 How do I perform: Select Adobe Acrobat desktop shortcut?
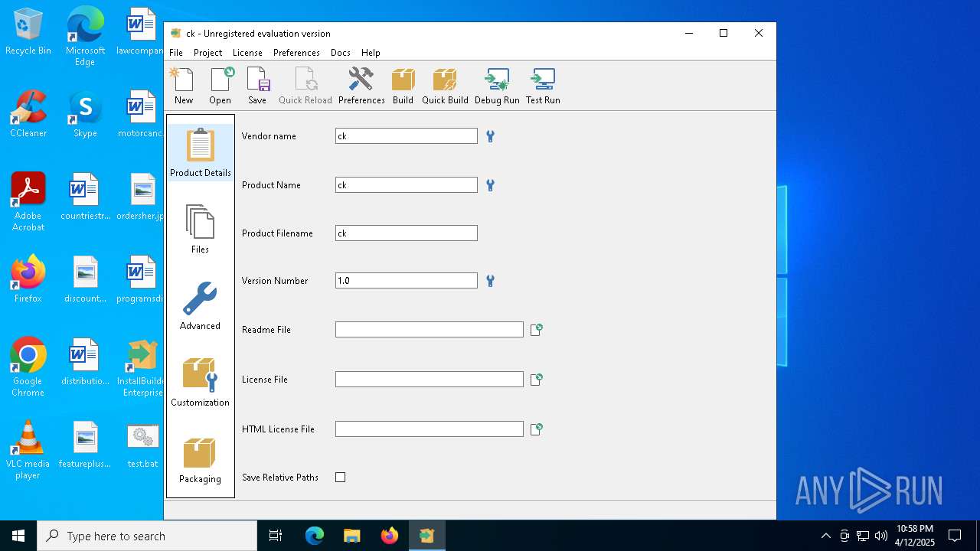coord(28,203)
